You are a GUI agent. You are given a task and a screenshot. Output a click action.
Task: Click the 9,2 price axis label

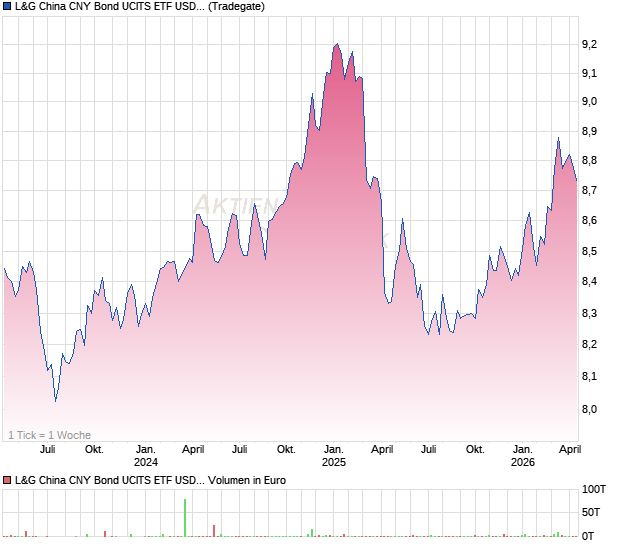[589, 44]
